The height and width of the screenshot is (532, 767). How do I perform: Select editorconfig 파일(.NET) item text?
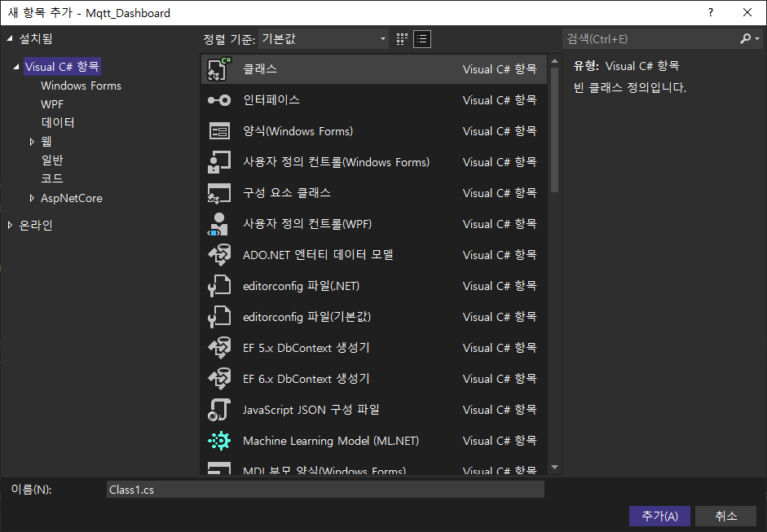302,286
